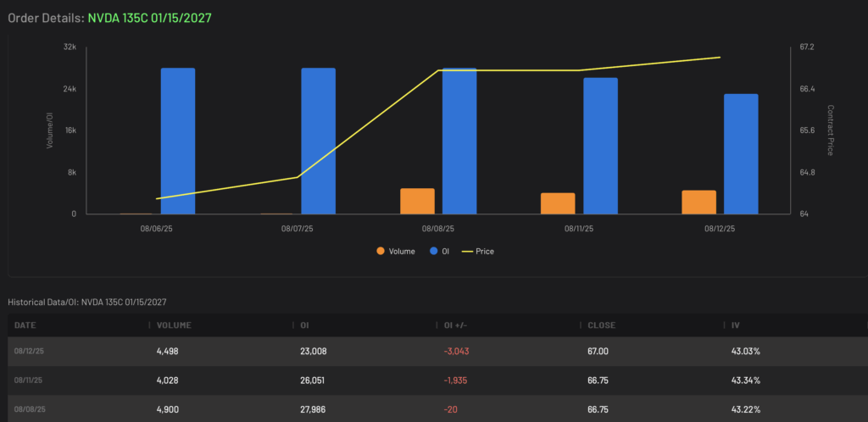Toggle the Volume legend entry

[x=395, y=251]
